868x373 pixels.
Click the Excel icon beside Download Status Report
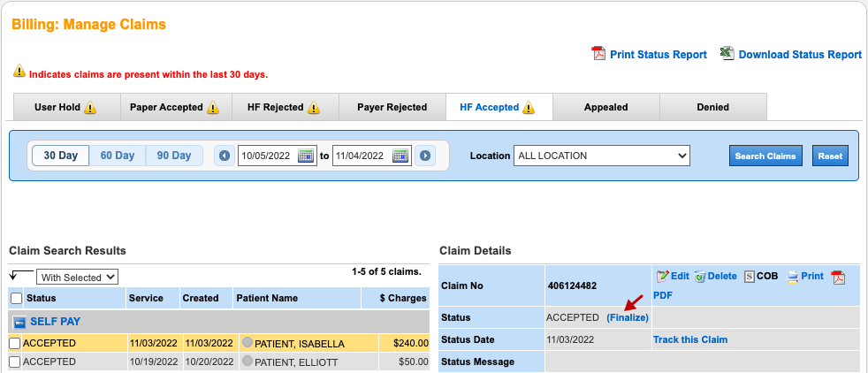coord(727,53)
